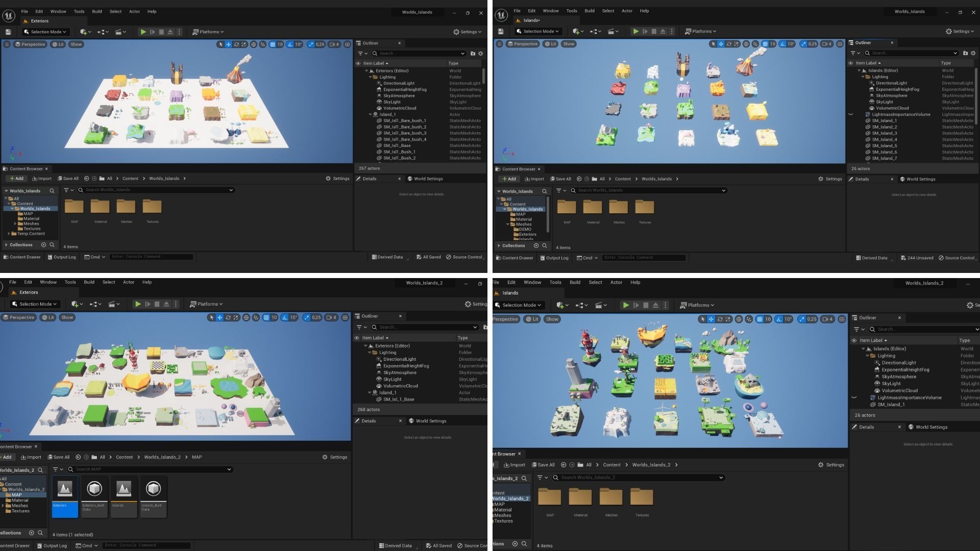Start Play in the top-left Exteriors window

click(143, 32)
